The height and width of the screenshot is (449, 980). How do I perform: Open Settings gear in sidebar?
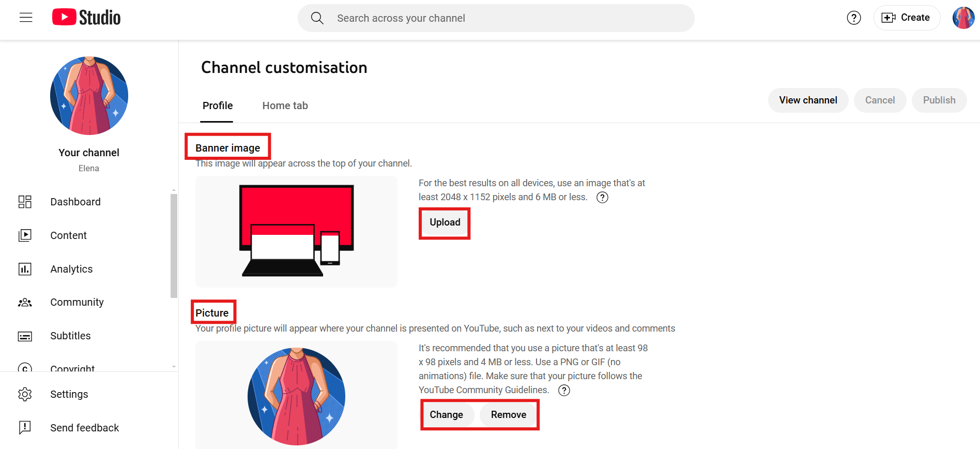69,394
